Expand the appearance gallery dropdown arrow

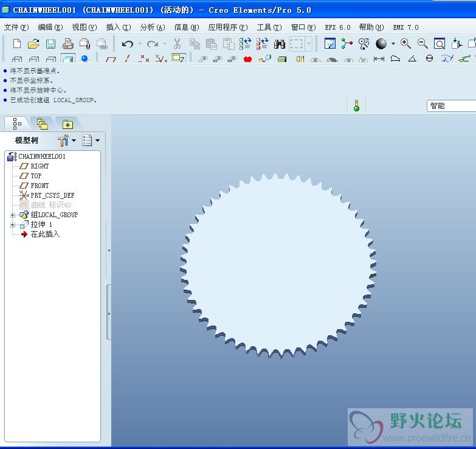[x=393, y=44]
